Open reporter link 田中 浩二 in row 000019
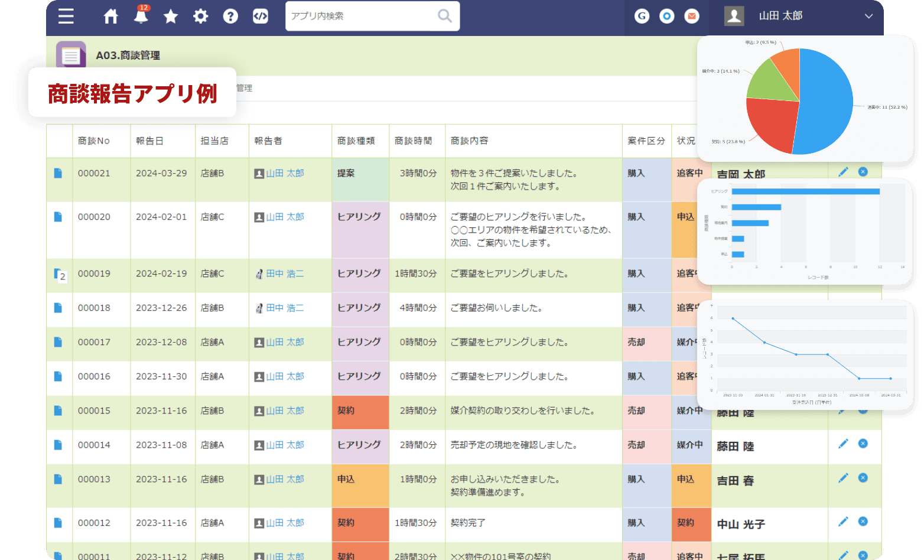 (x=285, y=274)
